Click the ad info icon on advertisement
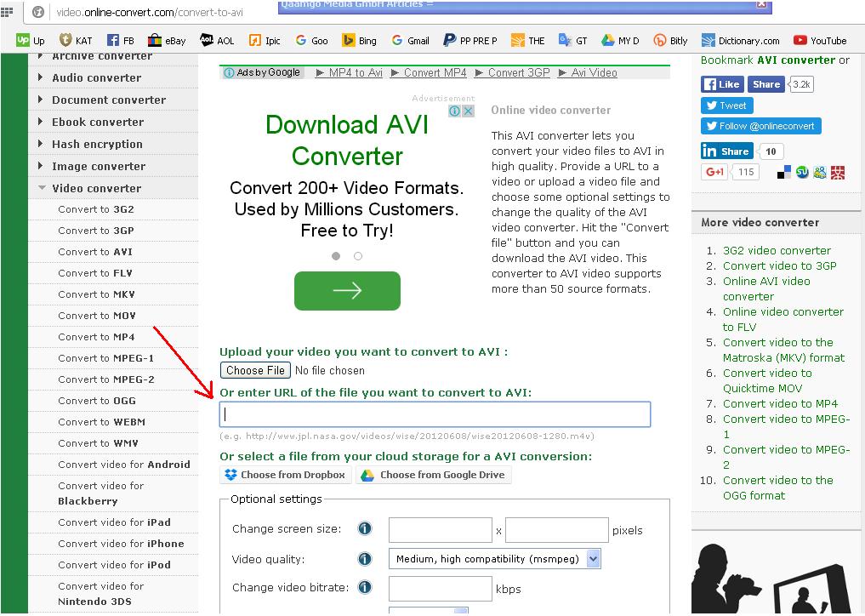The height and width of the screenshot is (616, 865). pos(454,111)
